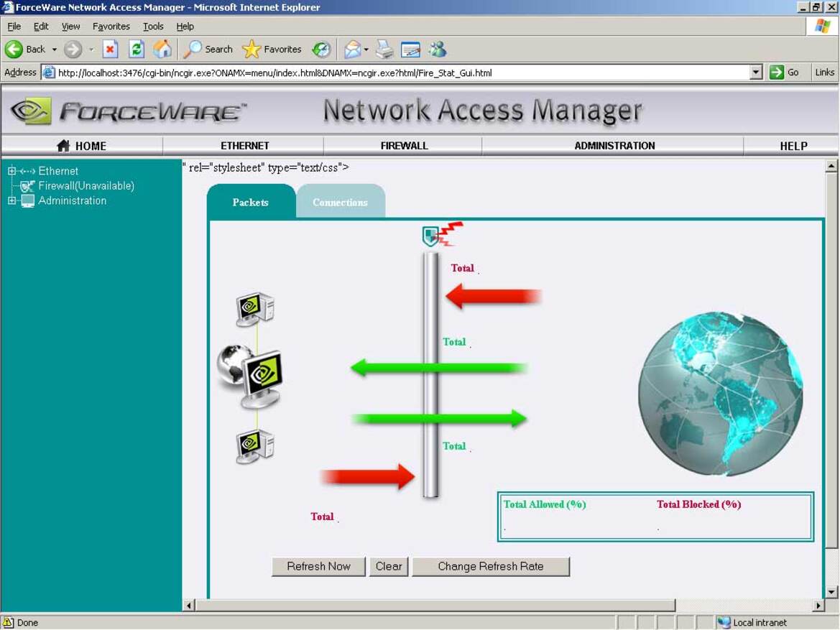Open the History icon in toolbar
The width and height of the screenshot is (840, 630).
(321, 50)
